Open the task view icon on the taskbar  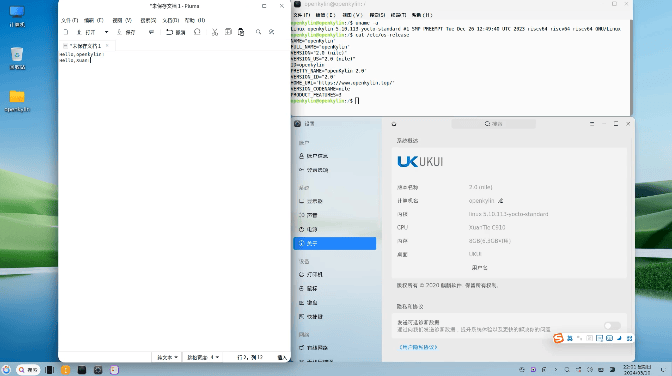tap(49, 370)
